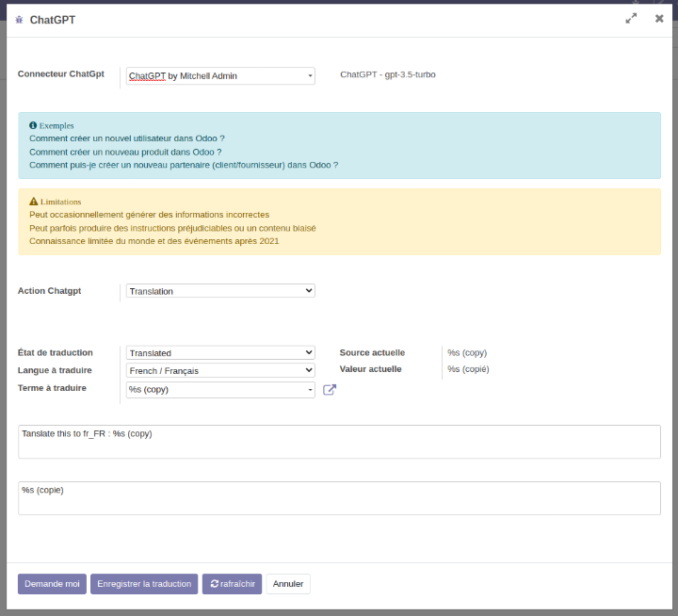678x616 pixels.
Task: Click the Action Chatgpt label
Action: (49, 291)
